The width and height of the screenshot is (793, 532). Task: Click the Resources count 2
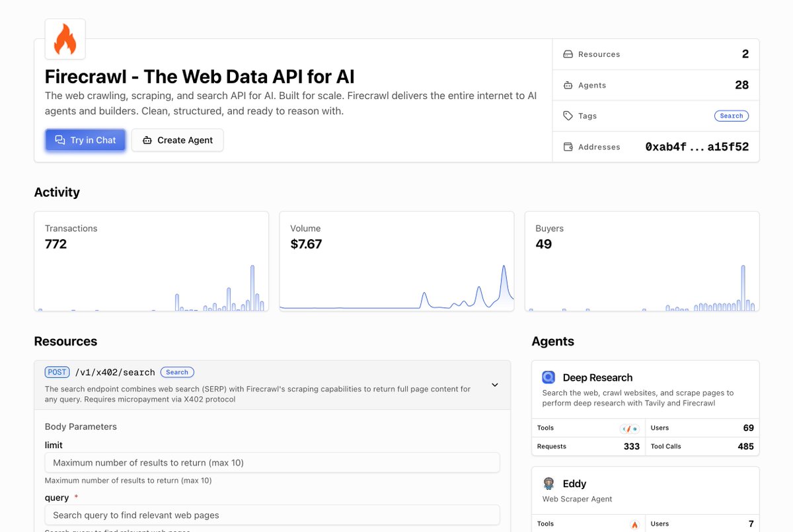745,54
